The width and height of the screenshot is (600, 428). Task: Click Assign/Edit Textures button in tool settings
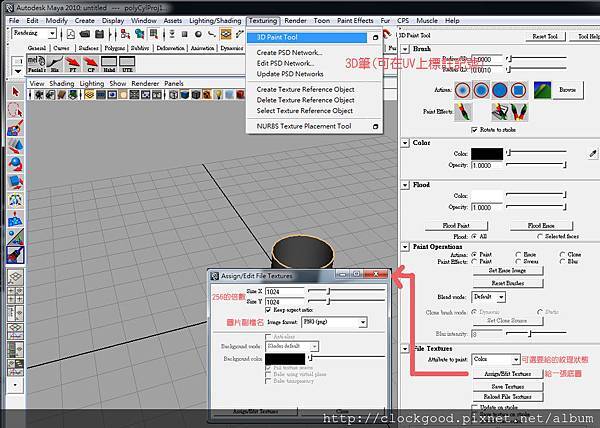click(x=508, y=374)
